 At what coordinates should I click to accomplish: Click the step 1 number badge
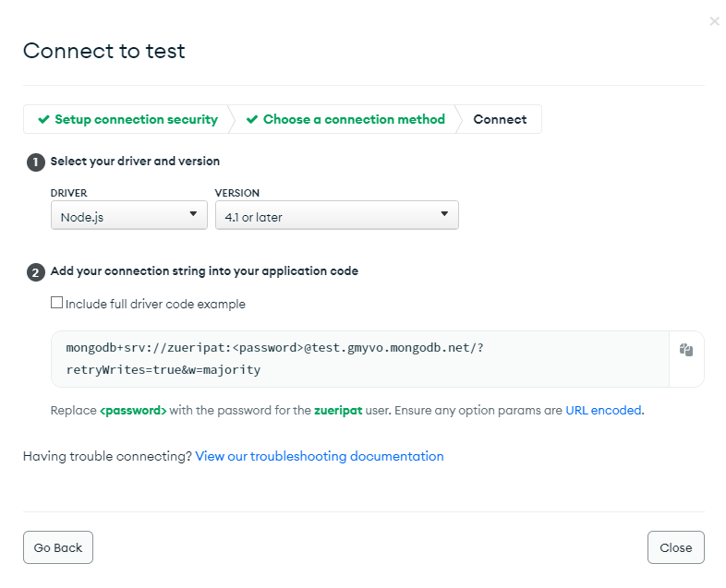point(36,162)
